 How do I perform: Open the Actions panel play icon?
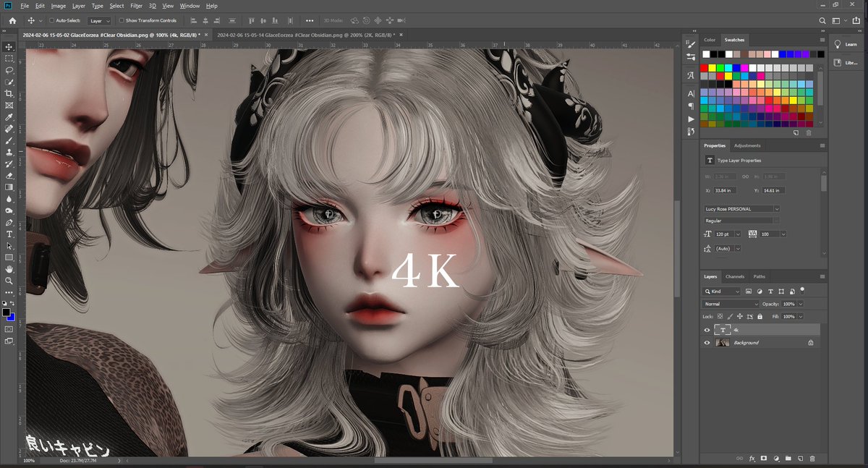point(691,119)
